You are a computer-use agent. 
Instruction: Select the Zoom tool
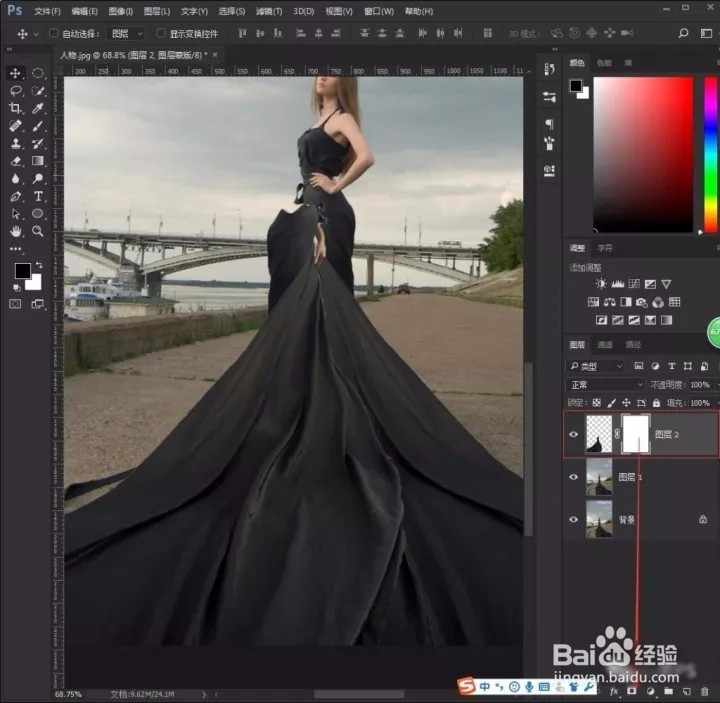pos(38,231)
